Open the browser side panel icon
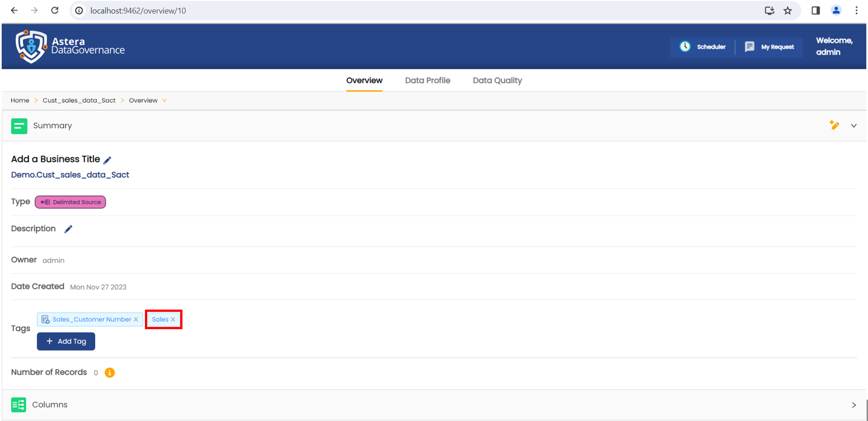This screenshot has height=421, width=868. click(x=816, y=11)
